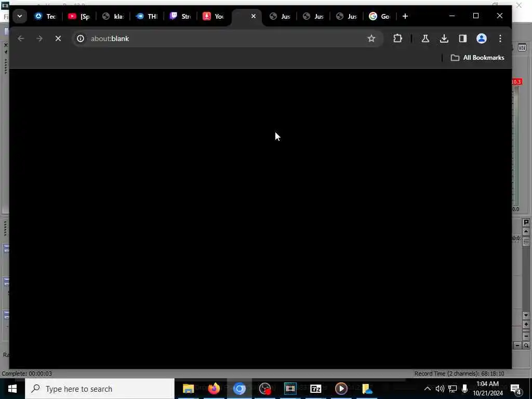Open the notification center icon

[516, 389]
